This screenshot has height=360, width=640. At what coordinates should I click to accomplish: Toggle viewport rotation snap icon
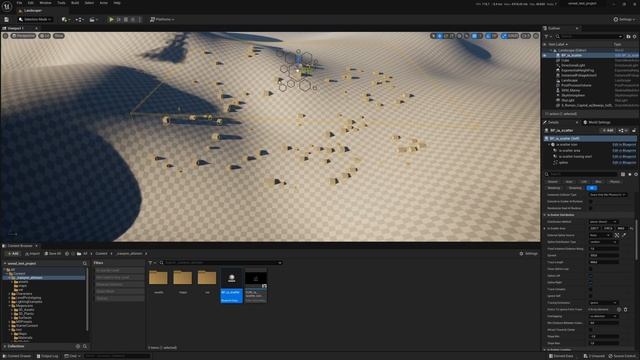coord(489,36)
